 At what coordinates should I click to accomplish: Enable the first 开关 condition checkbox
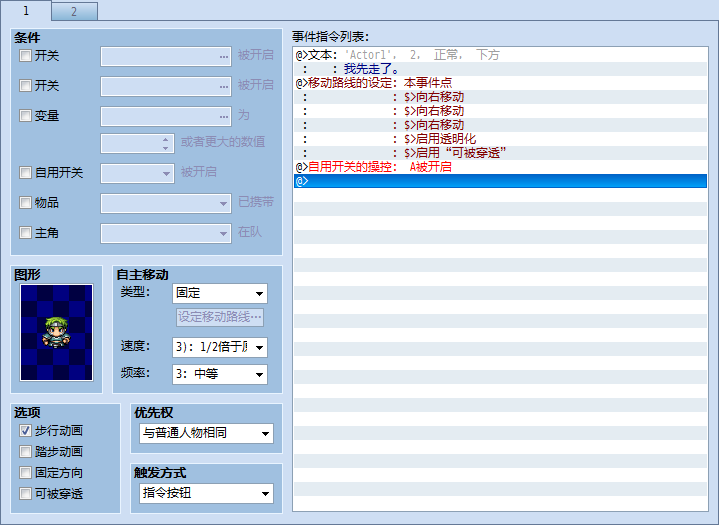pos(25,55)
